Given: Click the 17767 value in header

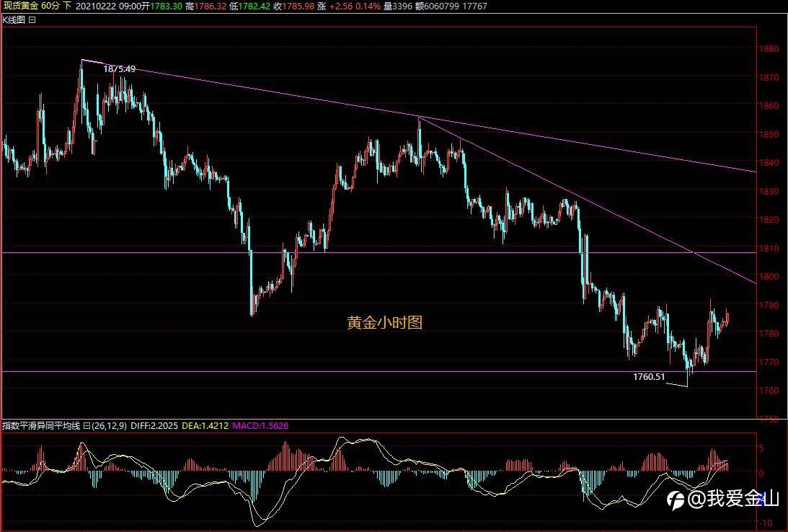Looking at the screenshot, I should click(474, 6).
